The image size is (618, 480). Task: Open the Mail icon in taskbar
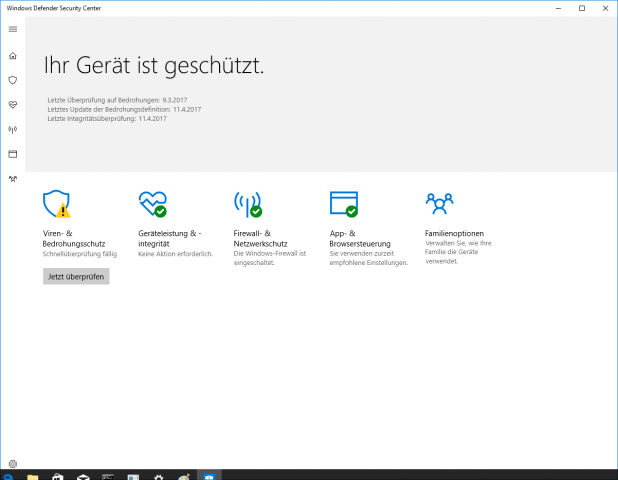(x=83, y=477)
